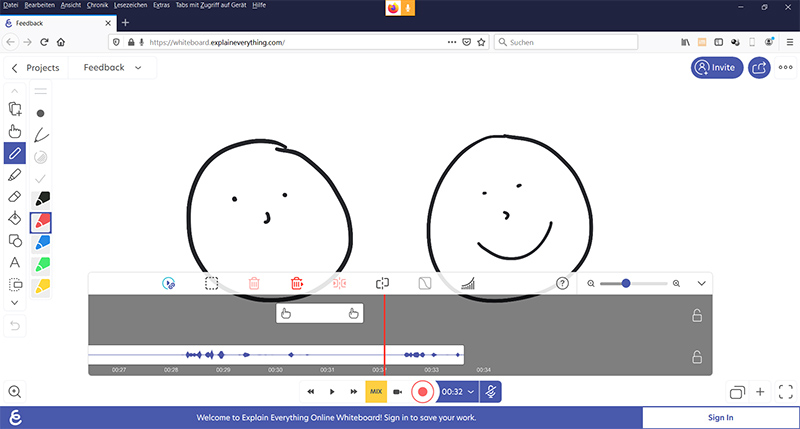This screenshot has height=429, width=800.
Task: Rewind the recording
Action: pos(311,392)
